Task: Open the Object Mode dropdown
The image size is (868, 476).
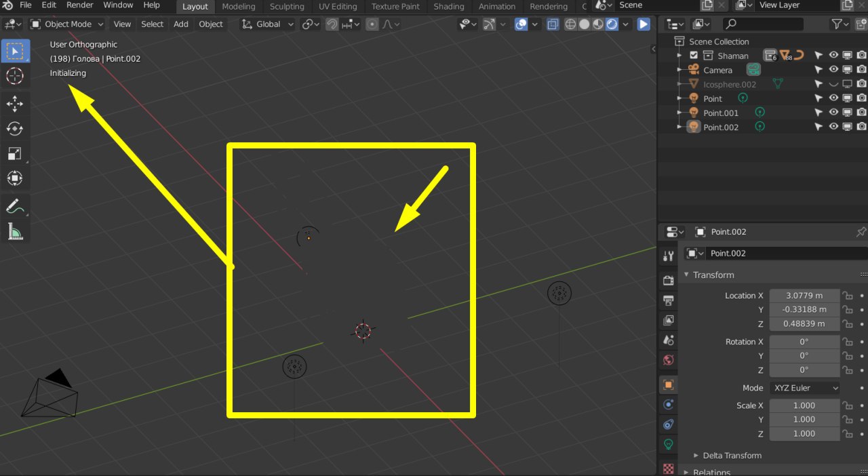Action: click(66, 24)
